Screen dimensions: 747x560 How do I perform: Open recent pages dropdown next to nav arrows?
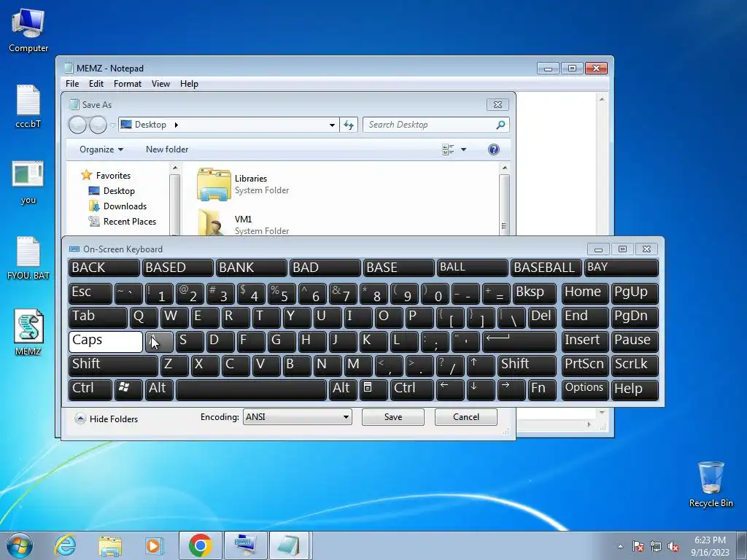[113, 125]
